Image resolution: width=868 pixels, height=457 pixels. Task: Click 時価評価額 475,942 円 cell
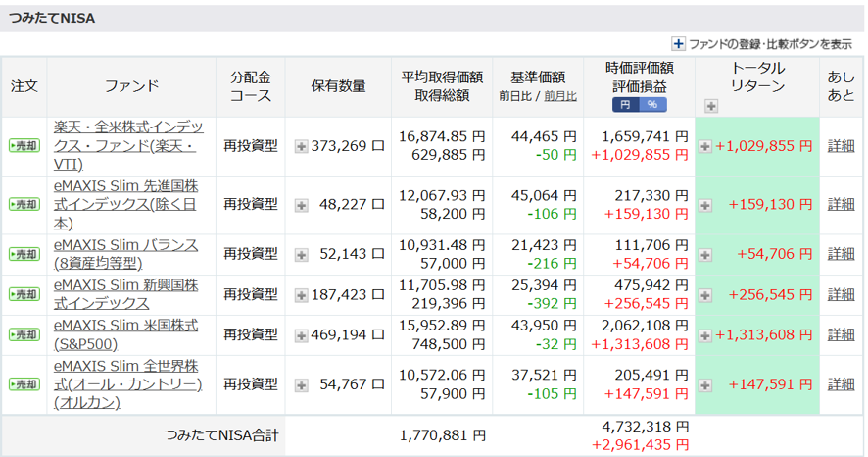click(x=651, y=285)
